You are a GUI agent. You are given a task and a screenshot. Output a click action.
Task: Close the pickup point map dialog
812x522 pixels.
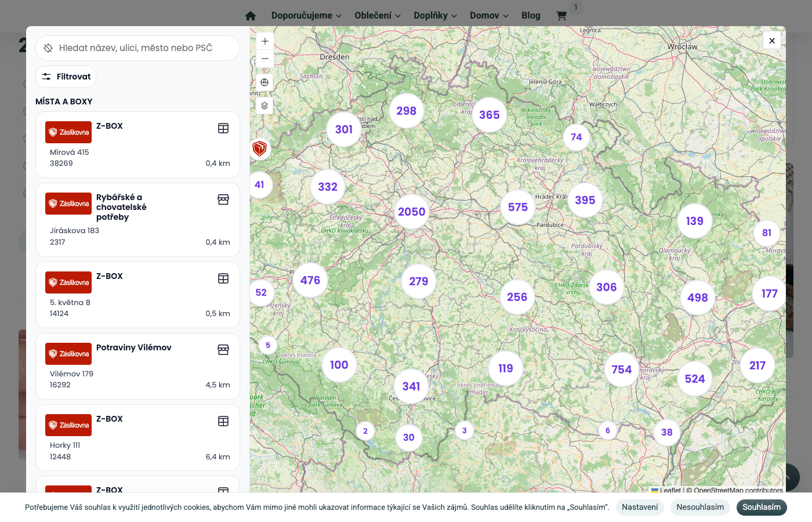click(x=772, y=41)
